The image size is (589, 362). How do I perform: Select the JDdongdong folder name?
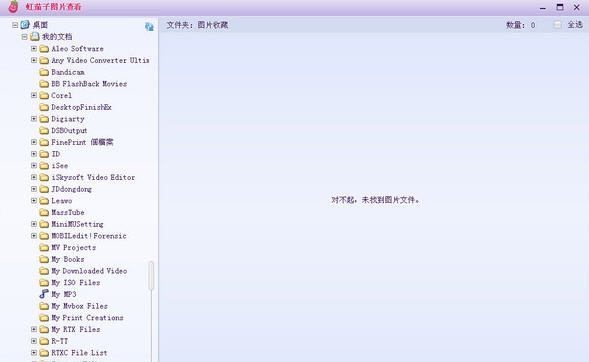click(71, 189)
